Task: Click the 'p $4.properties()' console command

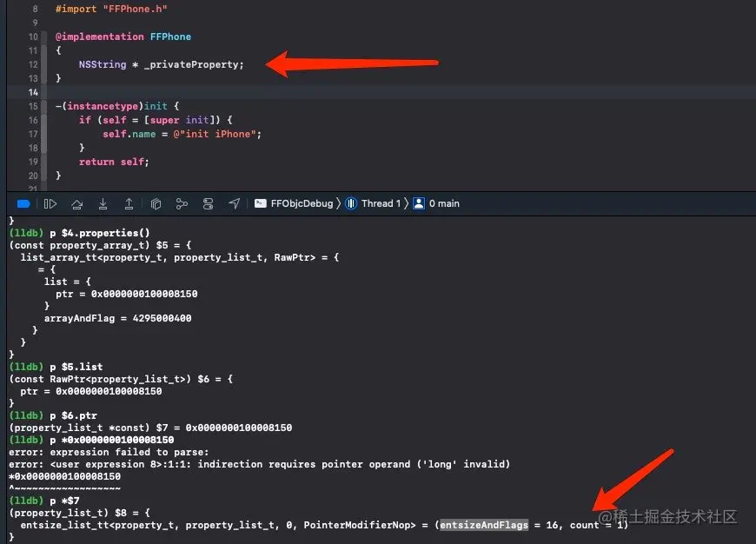Action: [x=100, y=233]
